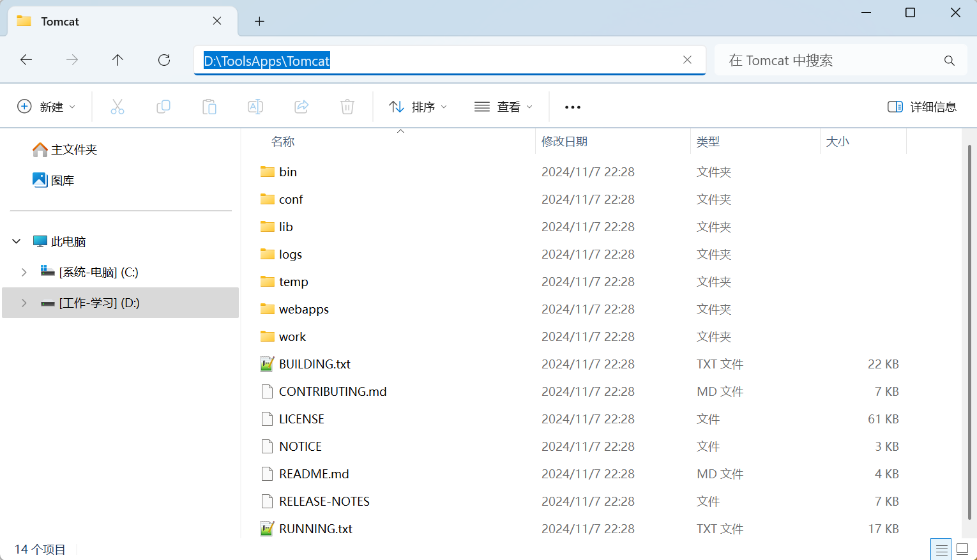Screen dimensions: 977x560
Task: Open 图库 gallery in sidebar
Action: [54, 181]
